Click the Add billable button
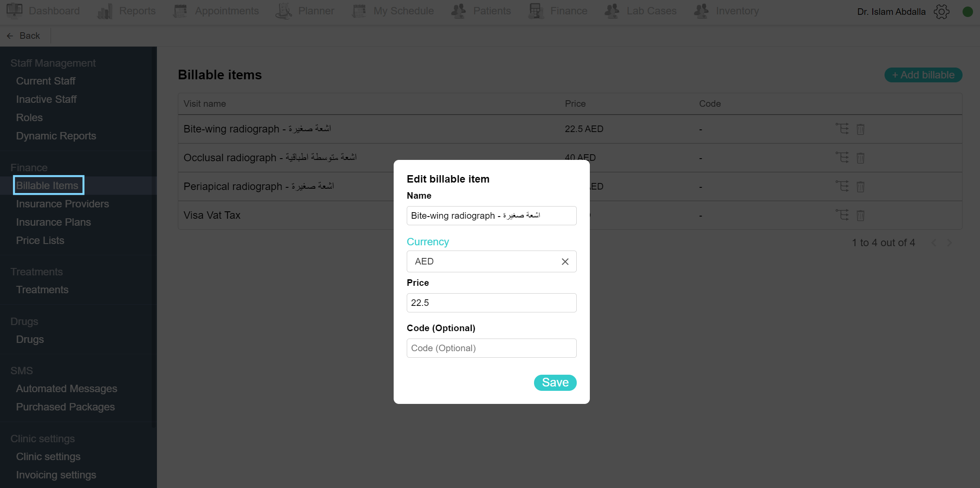Viewport: 980px width, 488px height. [x=923, y=75]
